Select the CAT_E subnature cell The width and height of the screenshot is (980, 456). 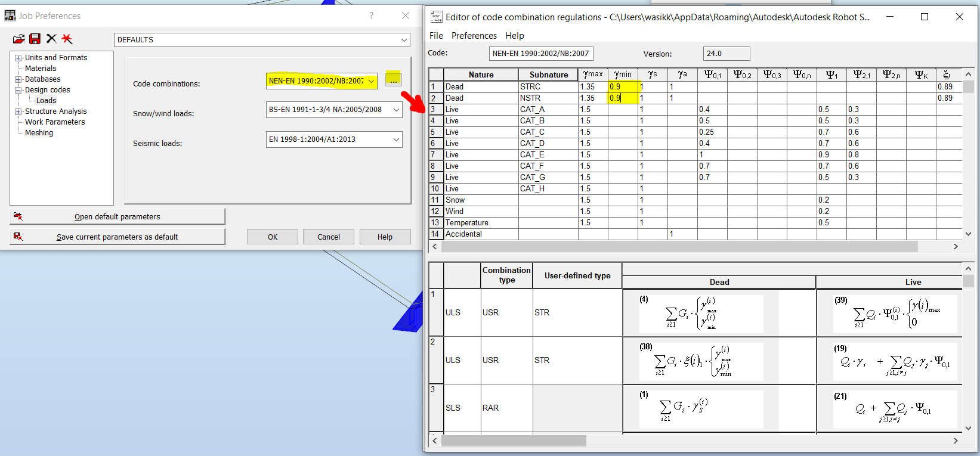[549, 155]
